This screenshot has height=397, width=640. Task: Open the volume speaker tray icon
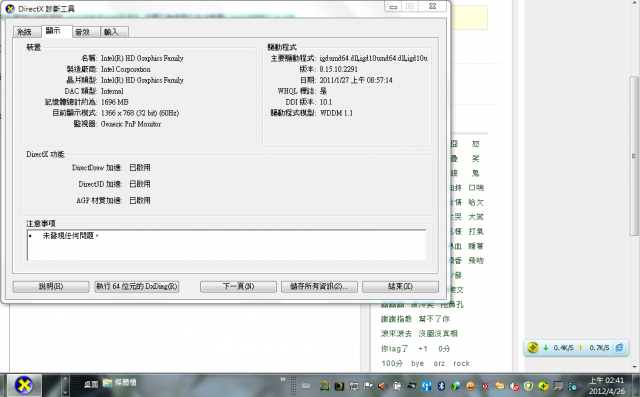(382, 386)
